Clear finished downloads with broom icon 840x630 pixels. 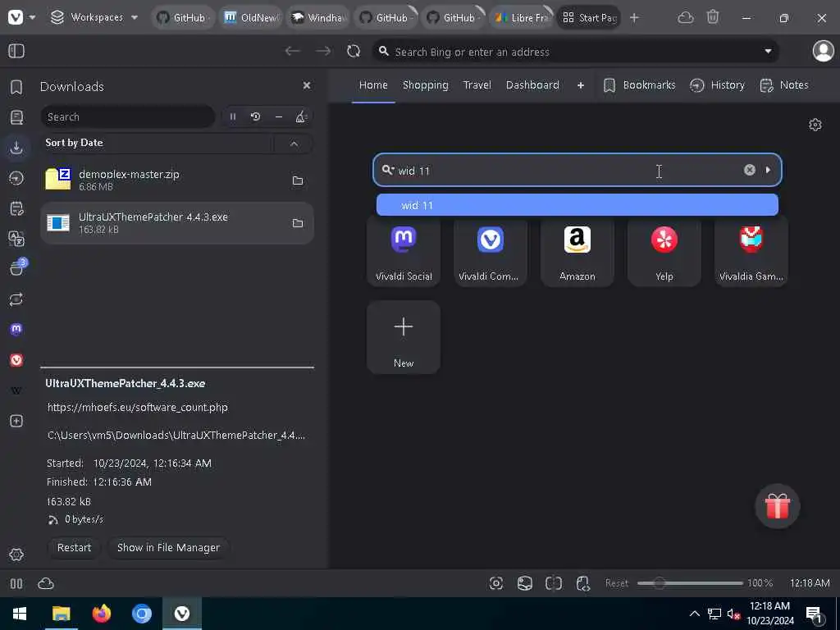pyautogui.click(x=301, y=116)
